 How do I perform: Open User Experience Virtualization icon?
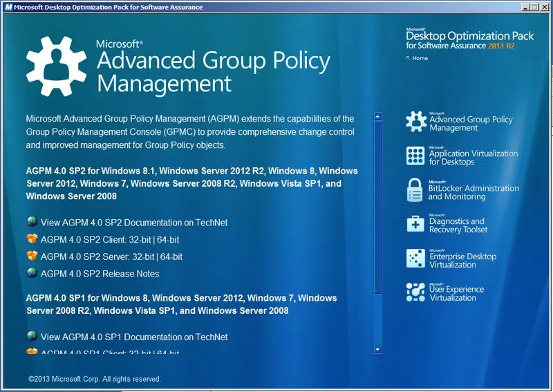point(415,292)
